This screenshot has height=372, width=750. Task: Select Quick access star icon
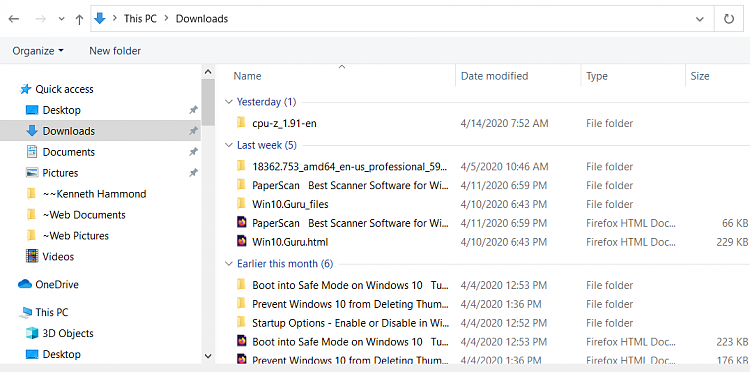point(25,89)
